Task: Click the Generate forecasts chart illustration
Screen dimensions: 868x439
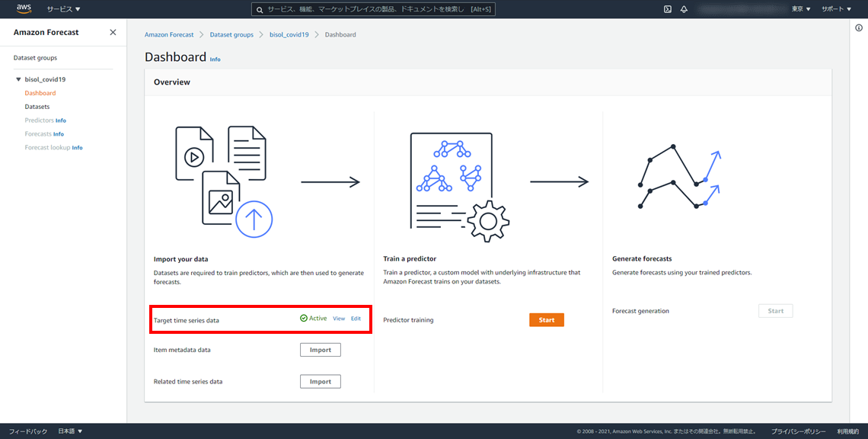Action: coord(679,178)
